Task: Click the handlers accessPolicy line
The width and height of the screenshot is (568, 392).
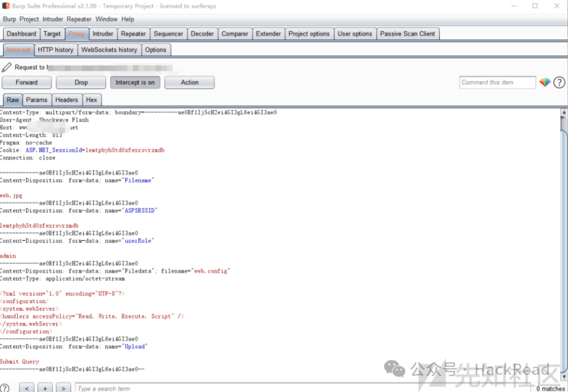Action: coord(92,316)
